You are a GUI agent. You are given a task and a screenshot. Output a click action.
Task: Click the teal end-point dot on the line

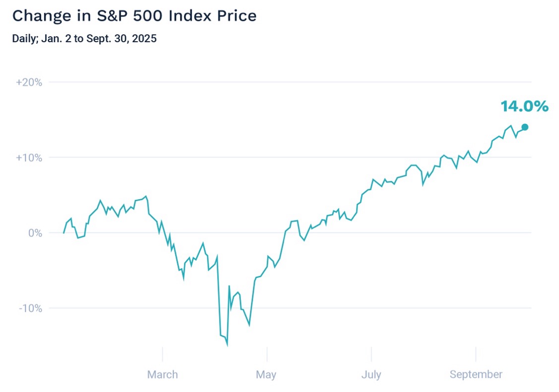pos(525,127)
